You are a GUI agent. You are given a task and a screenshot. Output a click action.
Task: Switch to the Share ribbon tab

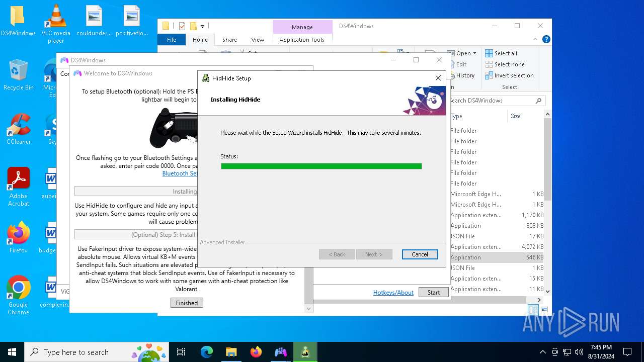229,40
